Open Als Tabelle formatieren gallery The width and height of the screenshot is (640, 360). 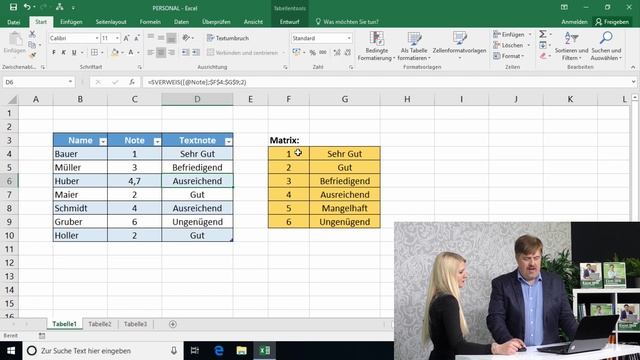click(414, 46)
